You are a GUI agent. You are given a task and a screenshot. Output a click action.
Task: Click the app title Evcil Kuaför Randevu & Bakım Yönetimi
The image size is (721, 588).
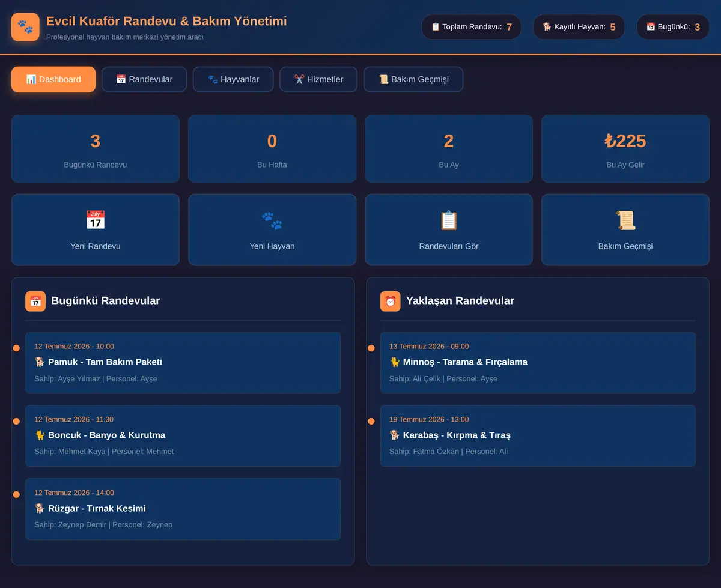click(x=166, y=21)
